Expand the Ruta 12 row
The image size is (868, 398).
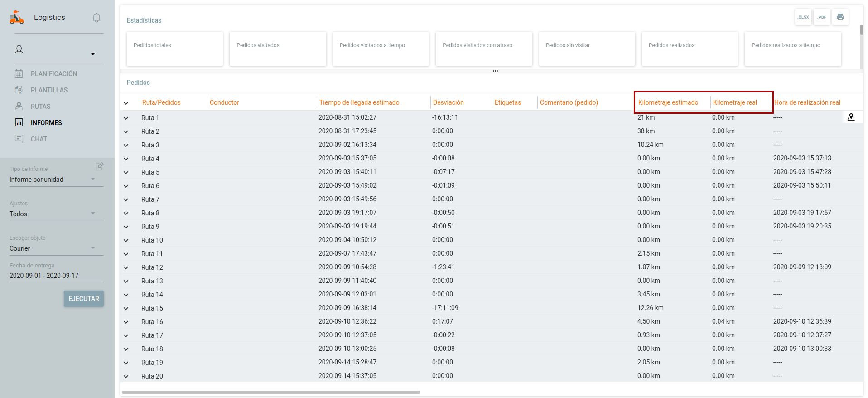point(126,268)
